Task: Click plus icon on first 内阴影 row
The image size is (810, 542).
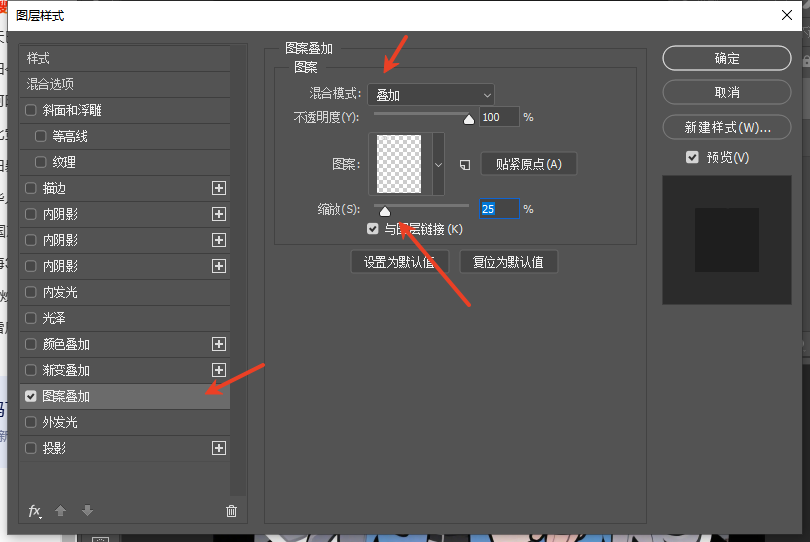Action: (219, 214)
